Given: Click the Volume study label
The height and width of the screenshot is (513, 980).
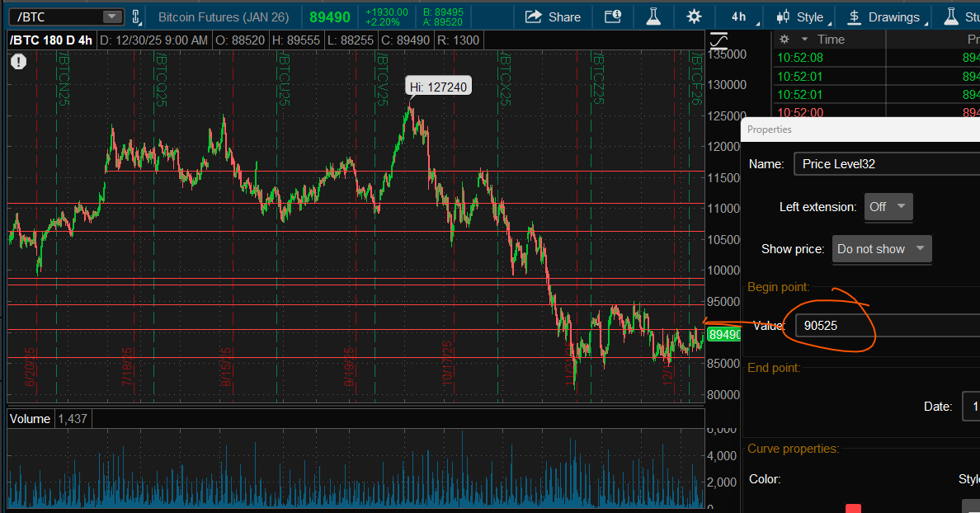Looking at the screenshot, I should 30,419.
